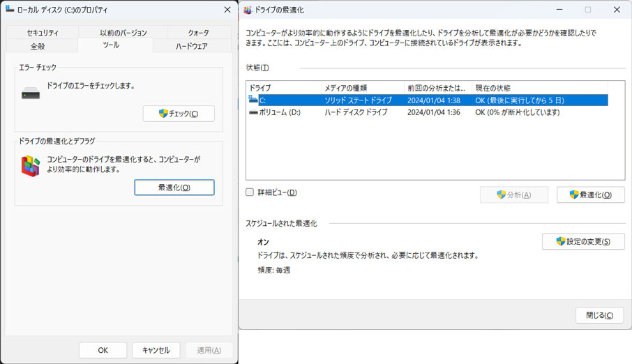Click OK (最後に実行してから 5 日) status cell
The height and width of the screenshot is (364, 632).
[520, 100]
